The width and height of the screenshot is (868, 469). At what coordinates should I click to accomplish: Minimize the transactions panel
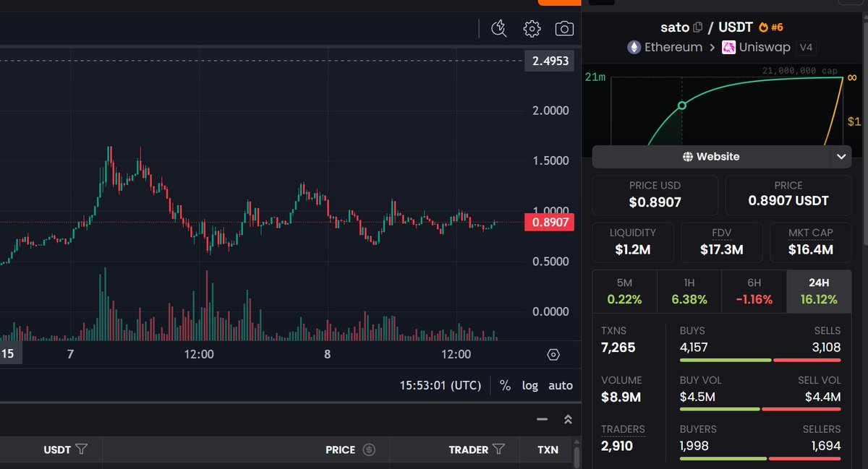pos(542,419)
